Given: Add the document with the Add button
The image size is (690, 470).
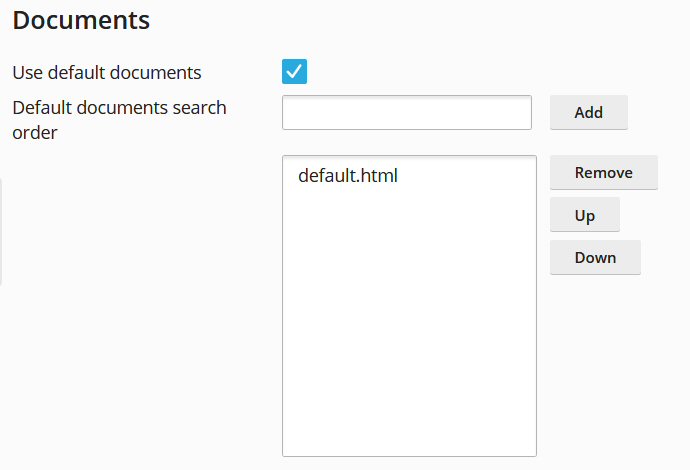Looking at the screenshot, I should 588,113.
